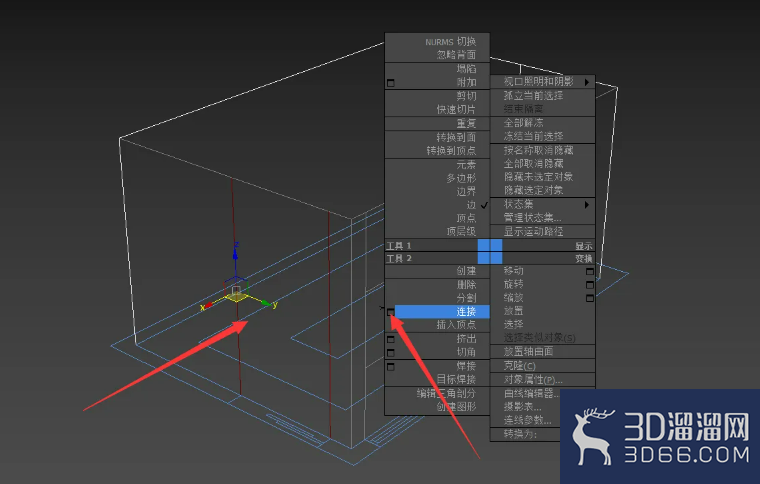
Task: Choose 创建图形
Action: point(456,406)
